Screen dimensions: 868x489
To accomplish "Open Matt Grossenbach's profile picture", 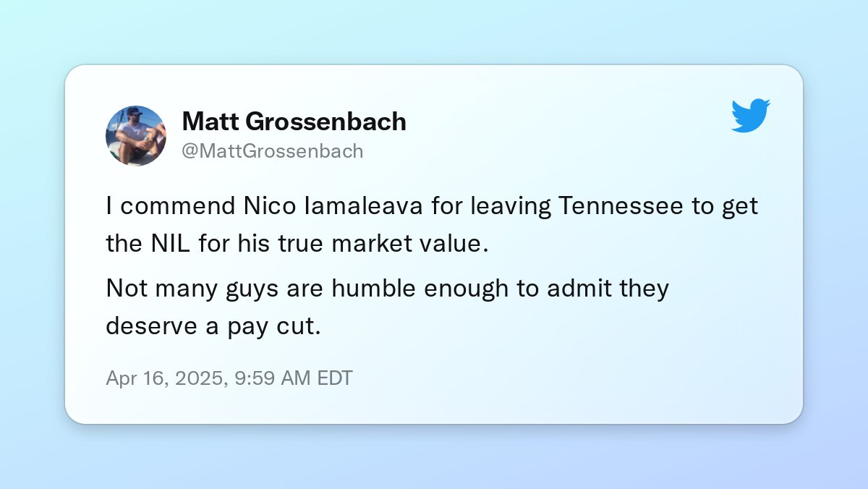I will click(x=136, y=136).
